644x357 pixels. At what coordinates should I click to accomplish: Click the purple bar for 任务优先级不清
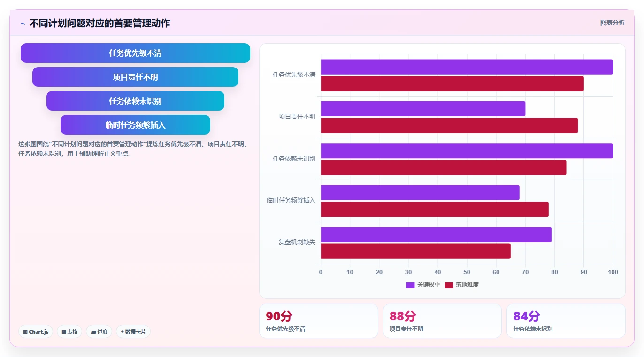point(467,67)
